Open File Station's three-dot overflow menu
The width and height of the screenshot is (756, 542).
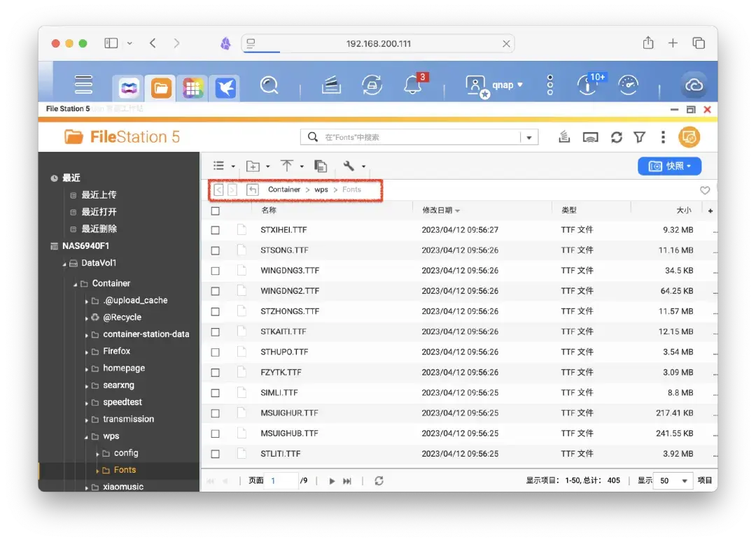[663, 137]
